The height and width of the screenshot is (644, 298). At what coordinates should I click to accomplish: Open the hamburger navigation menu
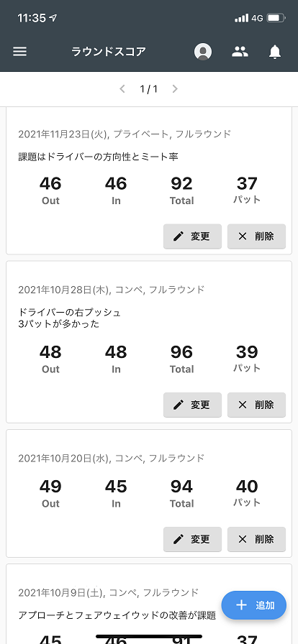tap(19, 51)
